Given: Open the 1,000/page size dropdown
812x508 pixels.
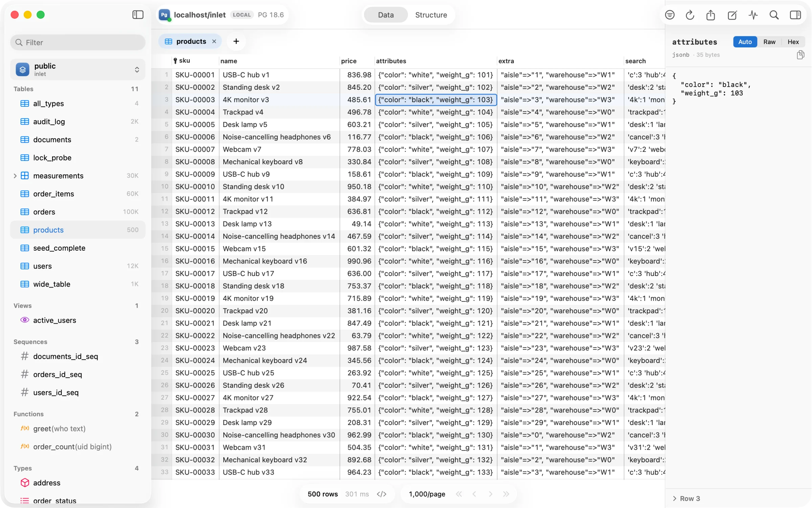Looking at the screenshot, I should [x=427, y=494].
